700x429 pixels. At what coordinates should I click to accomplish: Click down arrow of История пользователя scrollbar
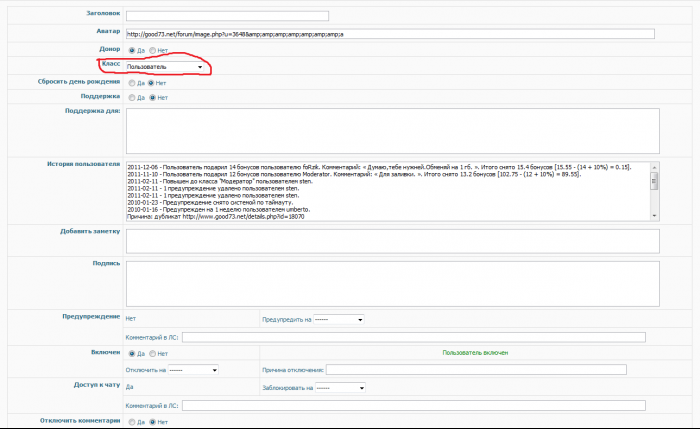pyautogui.click(x=655, y=215)
